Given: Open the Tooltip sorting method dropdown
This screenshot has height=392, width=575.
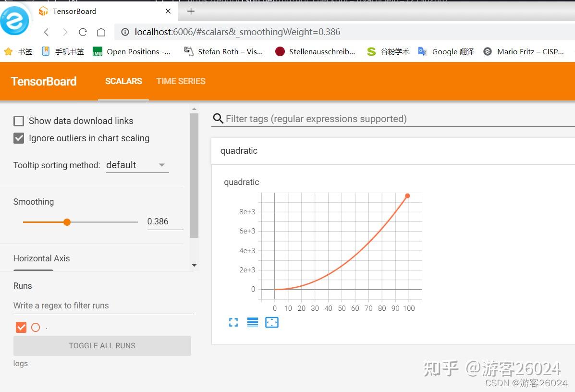Looking at the screenshot, I should point(137,165).
